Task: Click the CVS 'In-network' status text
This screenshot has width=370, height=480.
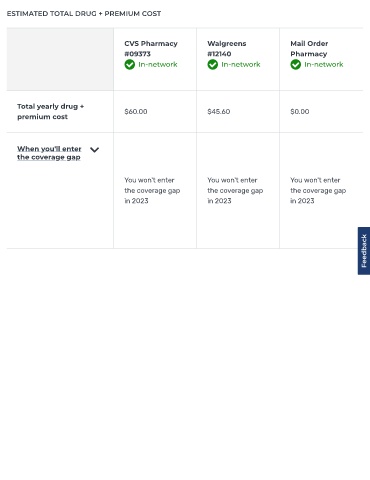Action: coord(158,64)
